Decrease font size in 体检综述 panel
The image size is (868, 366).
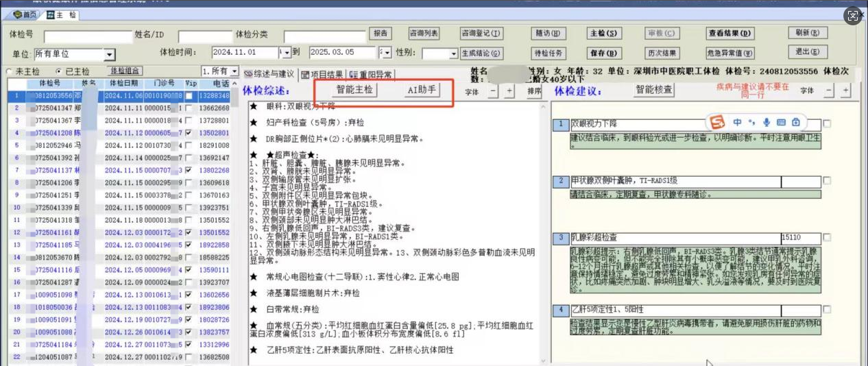coord(493,90)
